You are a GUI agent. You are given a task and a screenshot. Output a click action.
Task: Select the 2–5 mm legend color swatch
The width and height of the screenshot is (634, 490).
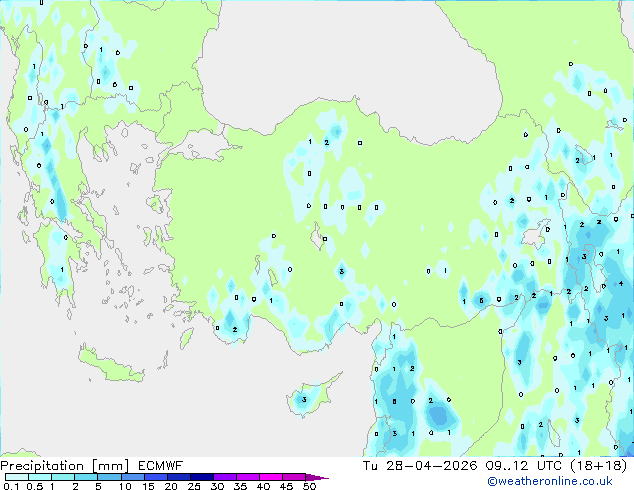(x=86, y=477)
